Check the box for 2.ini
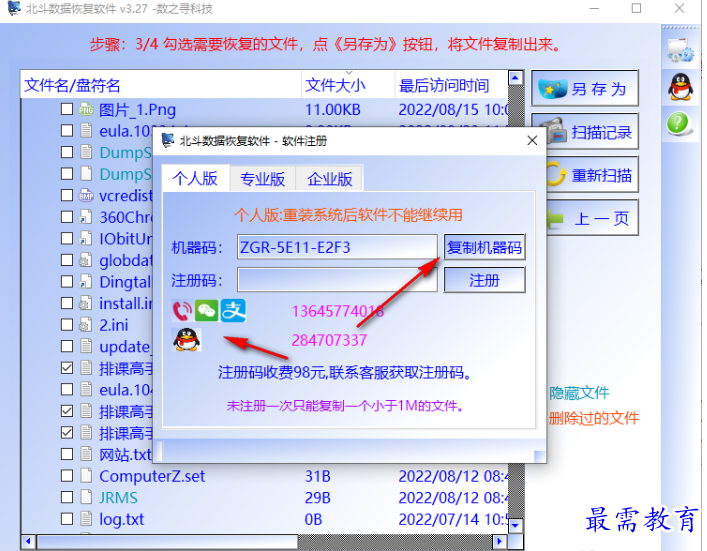 point(67,325)
